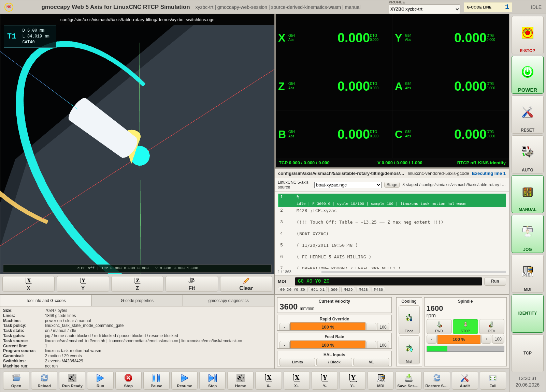Jog Y axis positive with Y+
Image resolution: width=546 pixels, height=392 pixels.
click(x=353, y=380)
